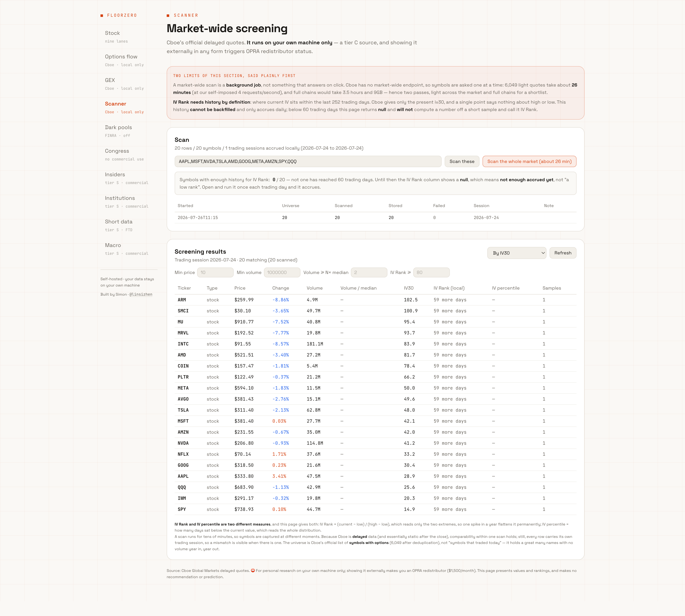Click the TSLA ticker
685x616 pixels.
coord(183,410)
